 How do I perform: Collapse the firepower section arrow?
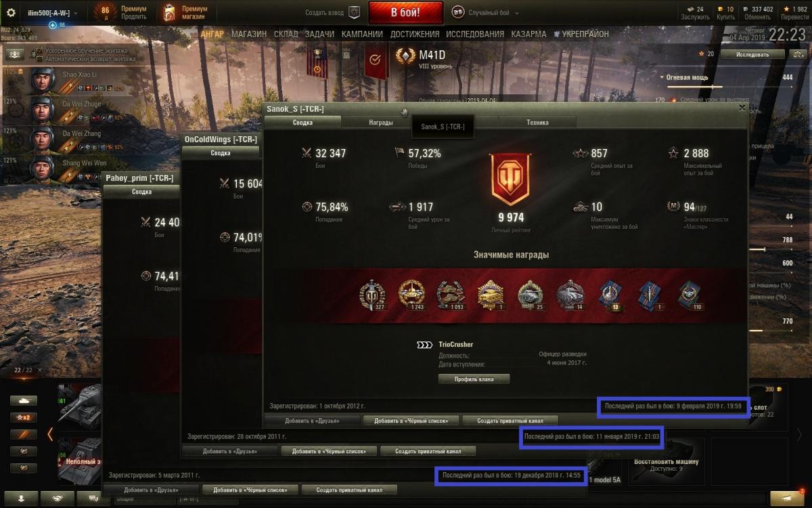(662, 78)
